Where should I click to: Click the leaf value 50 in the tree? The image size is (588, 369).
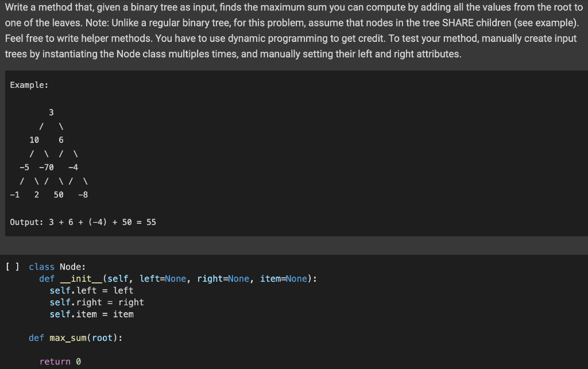click(x=58, y=195)
